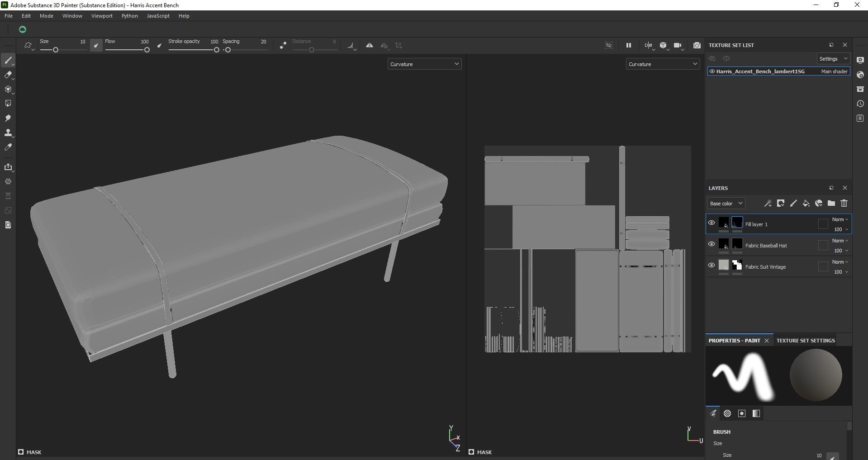Add a fill layer with bucket icon
The width and height of the screenshot is (868, 460).
point(806,204)
